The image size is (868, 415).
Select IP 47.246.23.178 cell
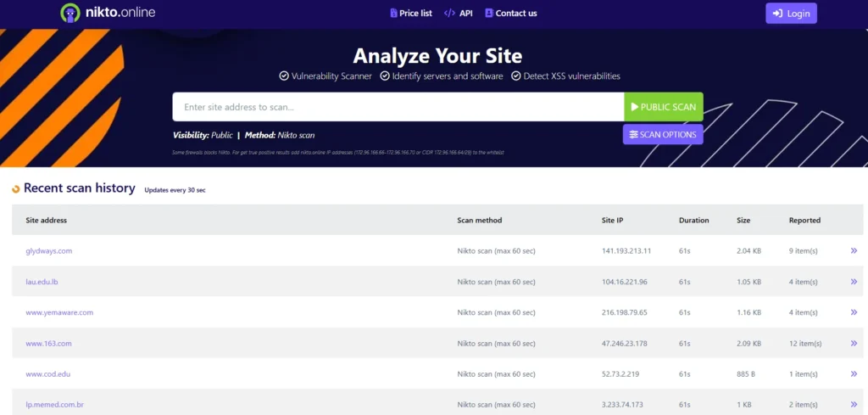[x=625, y=344]
